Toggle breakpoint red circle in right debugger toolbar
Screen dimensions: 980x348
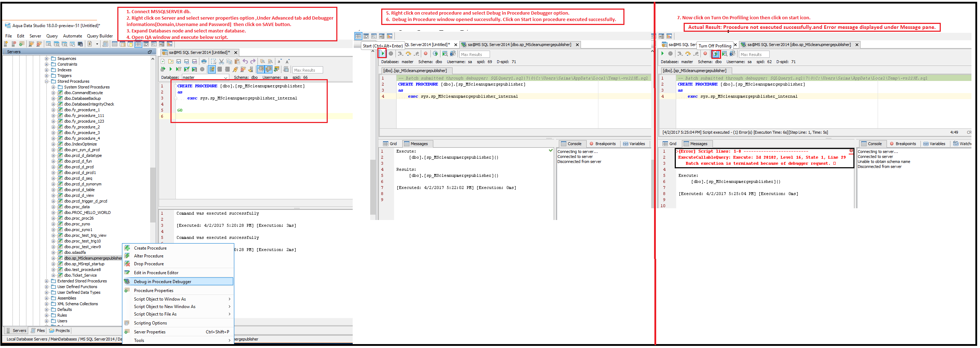click(x=705, y=53)
